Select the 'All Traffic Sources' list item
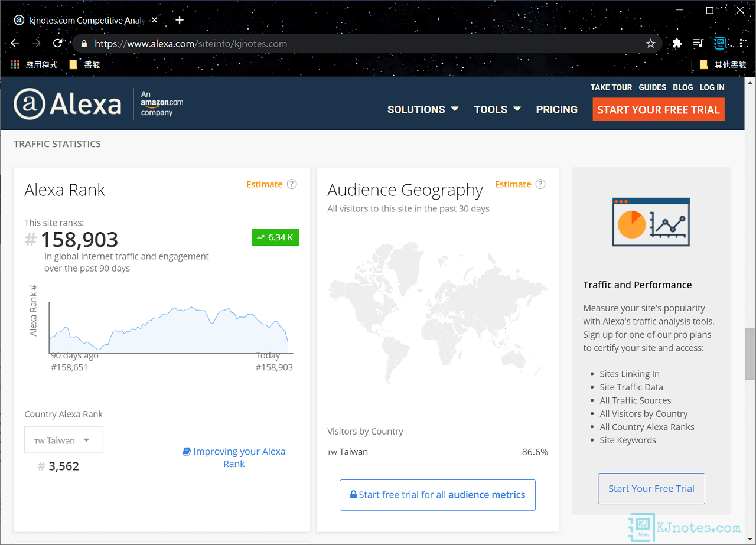This screenshot has width=756, height=545. tap(636, 400)
